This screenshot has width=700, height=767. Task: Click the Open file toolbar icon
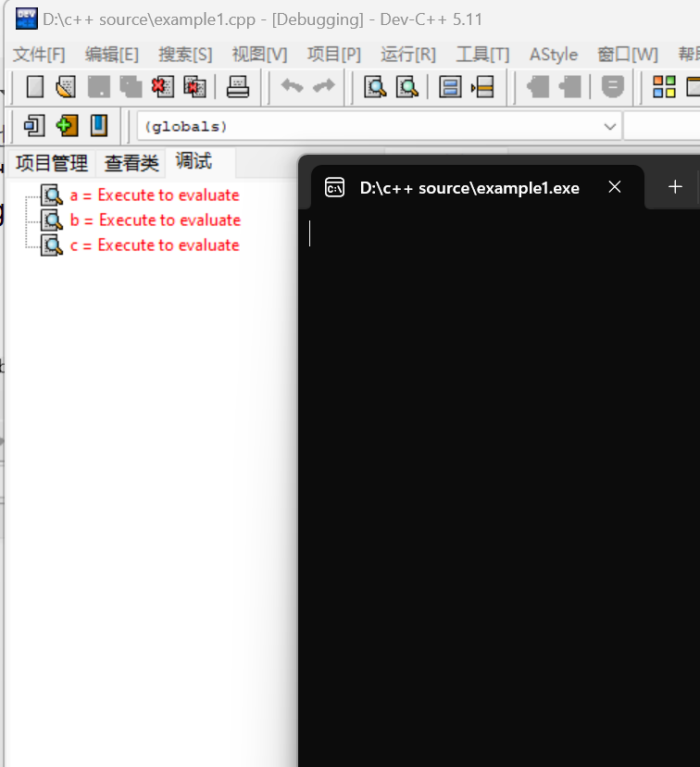(x=66, y=87)
